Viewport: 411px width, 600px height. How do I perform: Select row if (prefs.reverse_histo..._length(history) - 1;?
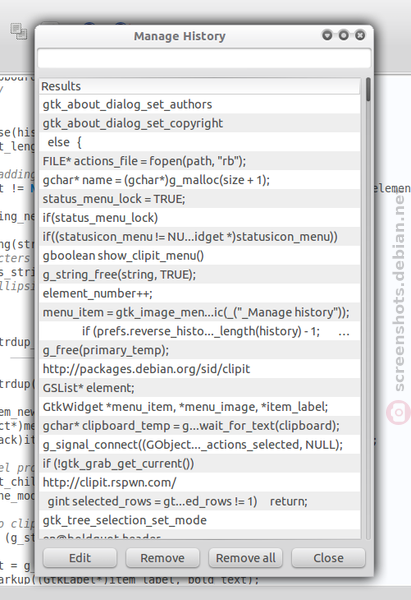tap(200, 331)
